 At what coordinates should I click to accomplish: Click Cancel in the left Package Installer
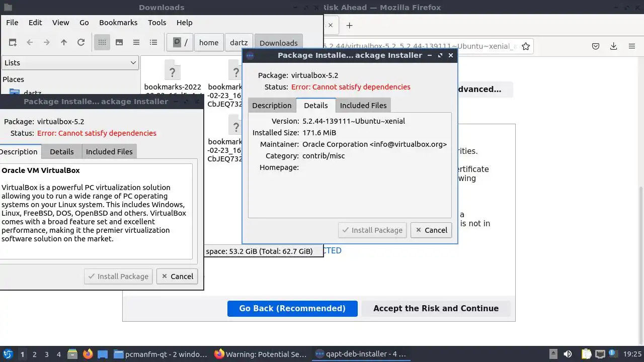[177, 277]
